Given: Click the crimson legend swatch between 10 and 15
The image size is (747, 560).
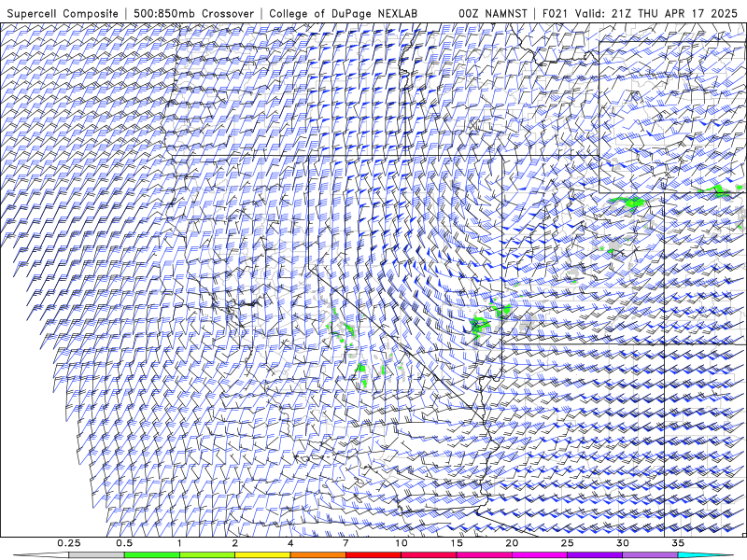Looking at the screenshot, I should pyautogui.click(x=429, y=555).
